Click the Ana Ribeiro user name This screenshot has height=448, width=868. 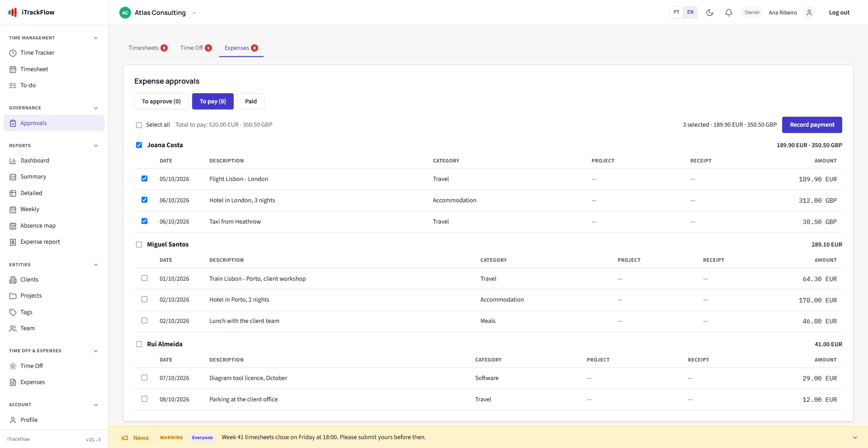(x=782, y=12)
